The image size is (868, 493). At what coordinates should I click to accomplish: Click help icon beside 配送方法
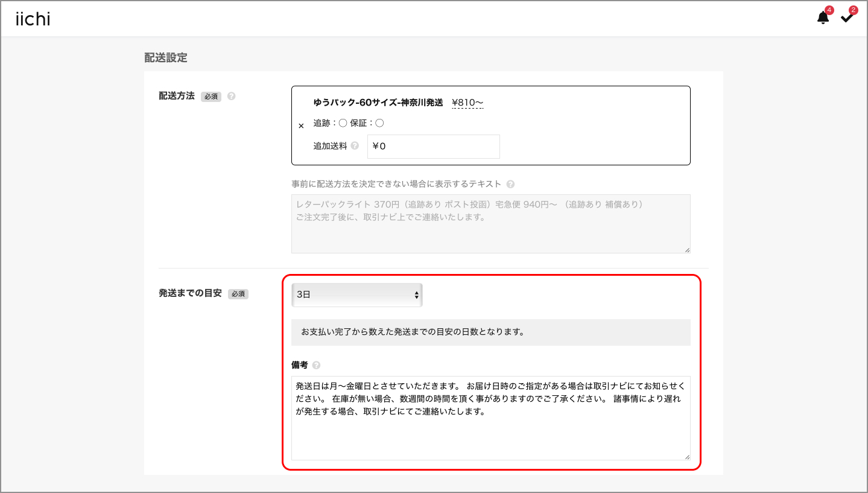(x=232, y=96)
